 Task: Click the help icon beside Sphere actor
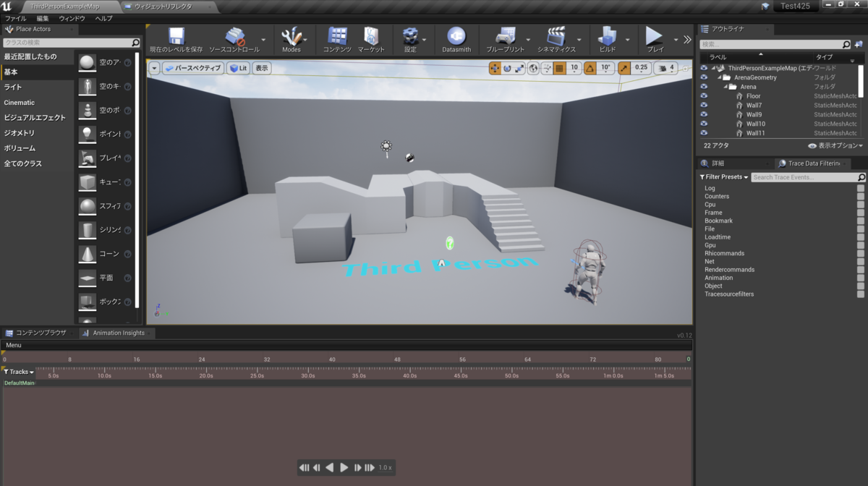pyautogui.click(x=127, y=206)
